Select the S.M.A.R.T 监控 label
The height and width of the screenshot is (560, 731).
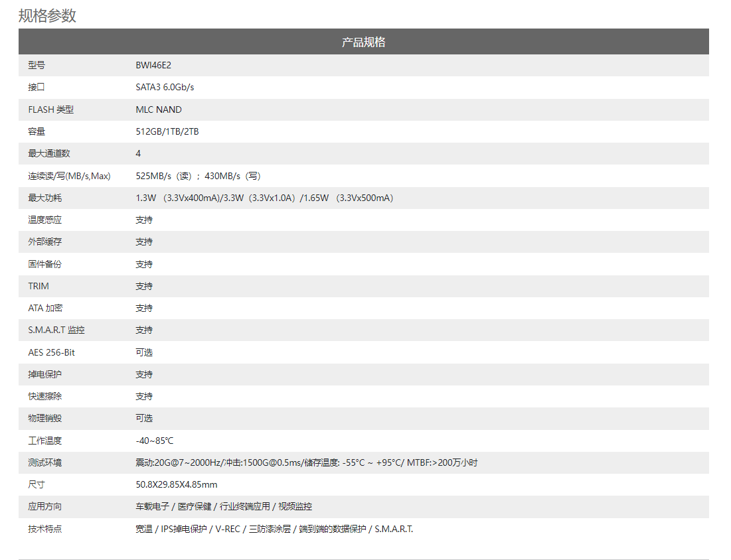pos(56,330)
